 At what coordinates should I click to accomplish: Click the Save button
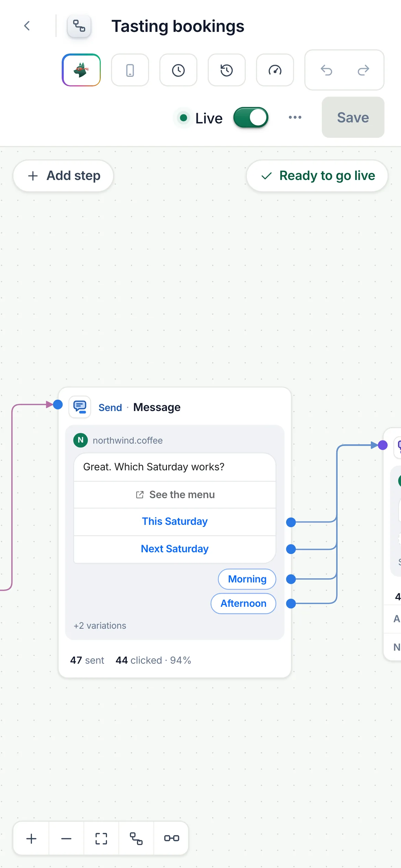[x=353, y=117]
